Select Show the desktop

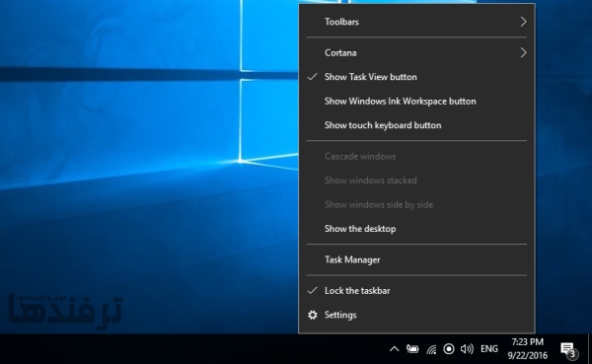point(416,229)
